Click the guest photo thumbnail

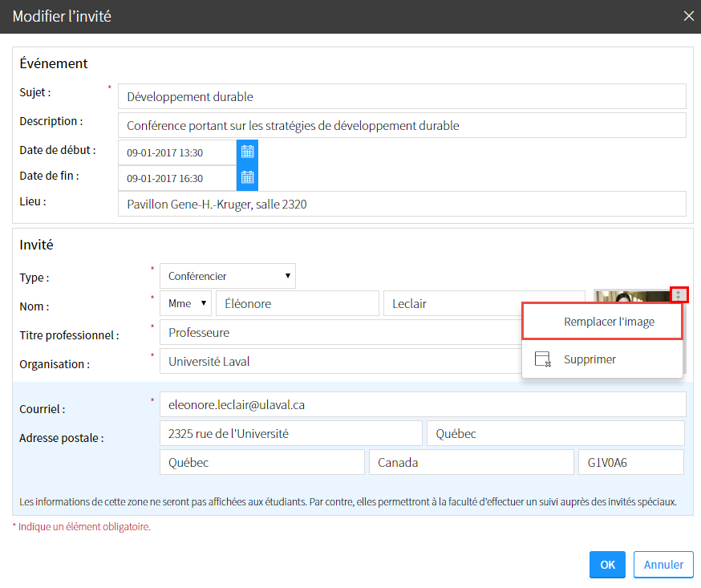631,296
